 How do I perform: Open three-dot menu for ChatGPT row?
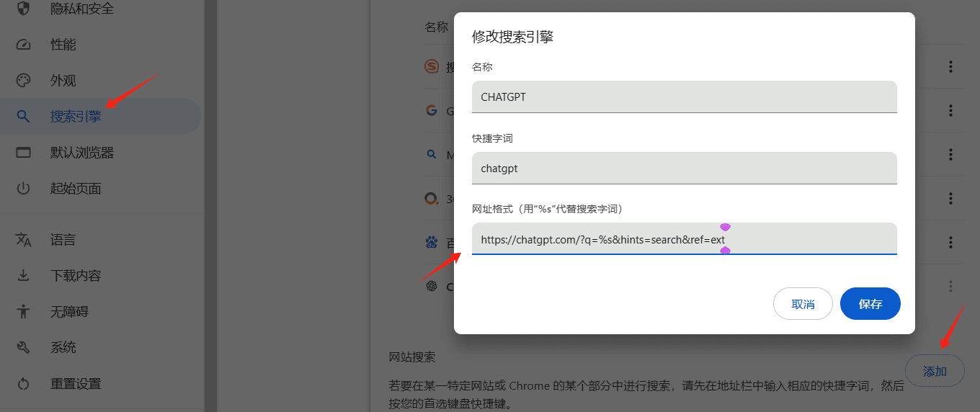click(950, 286)
